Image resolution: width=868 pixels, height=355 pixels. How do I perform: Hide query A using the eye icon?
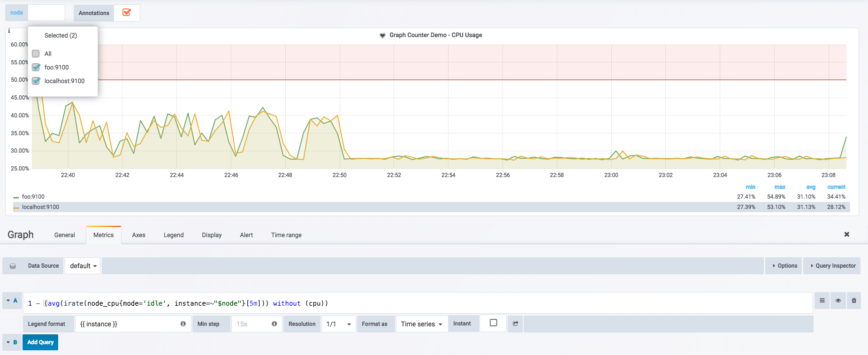click(838, 301)
